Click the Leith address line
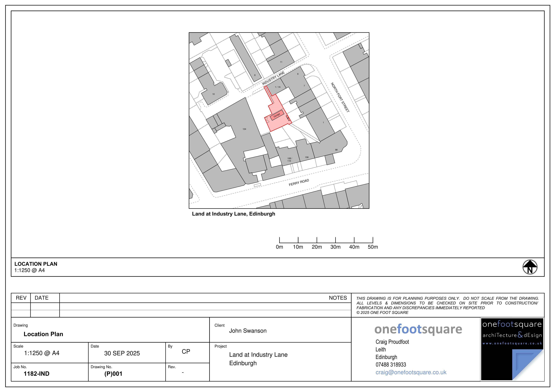Image resolution: width=555 pixels, height=392 pixels. tap(380, 350)
